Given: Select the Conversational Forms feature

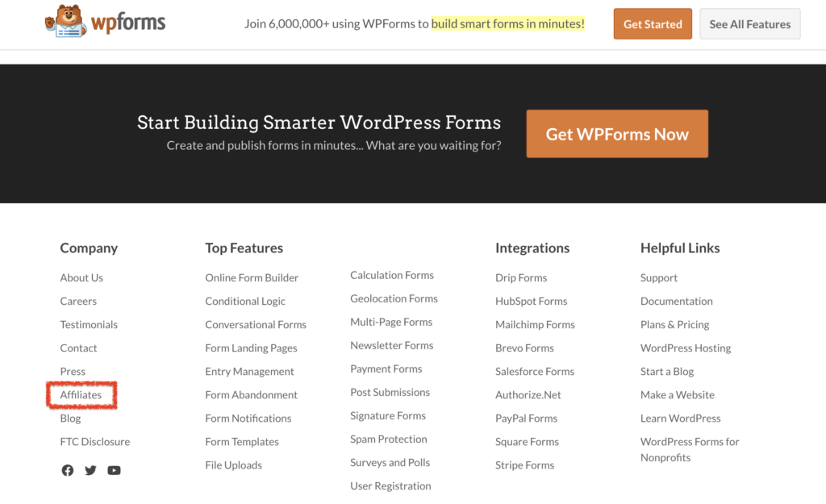Looking at the screenshot, I should 256,324.
